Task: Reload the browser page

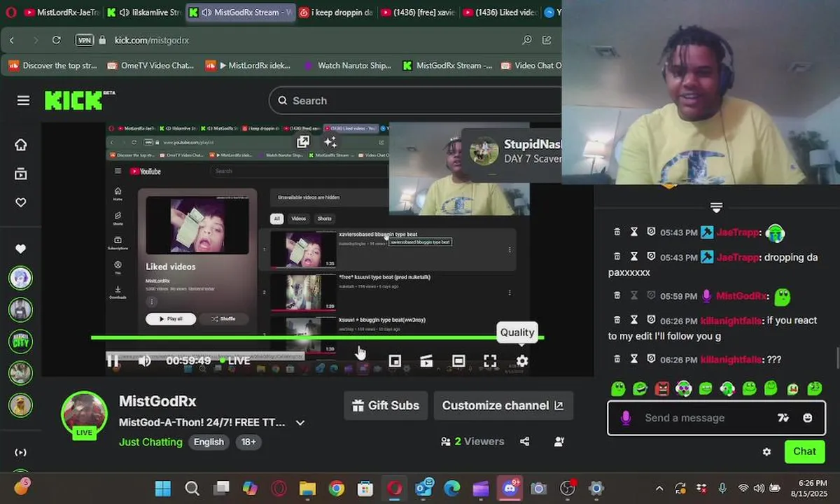Action: coord(56,40)
